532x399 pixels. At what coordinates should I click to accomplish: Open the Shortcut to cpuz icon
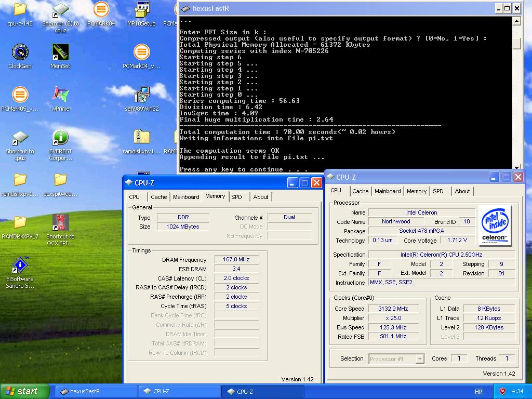(20, 137)
